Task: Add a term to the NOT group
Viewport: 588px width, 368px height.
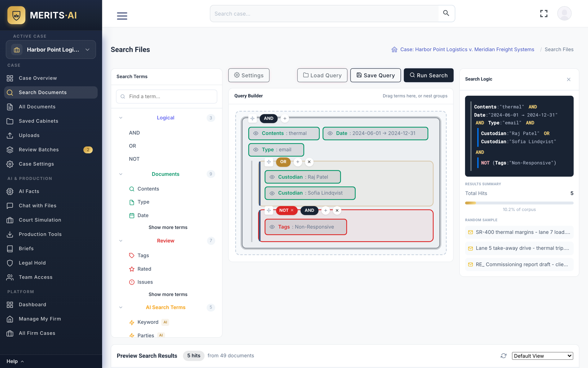Action: tap(326, 211)
